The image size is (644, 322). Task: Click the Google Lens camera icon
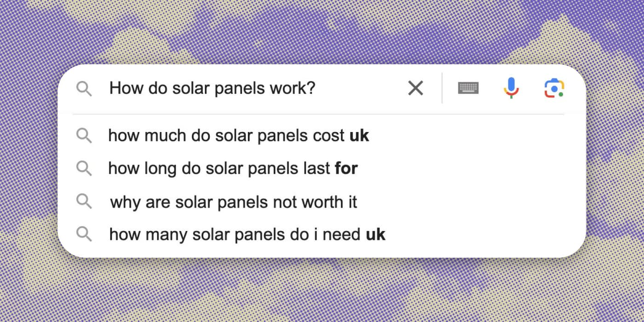coord(554,88)
